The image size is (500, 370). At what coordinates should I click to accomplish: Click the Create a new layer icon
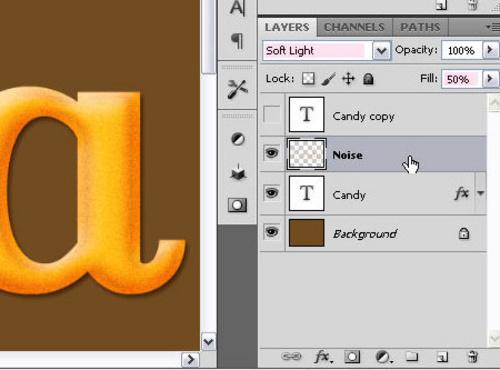point(442,357)
